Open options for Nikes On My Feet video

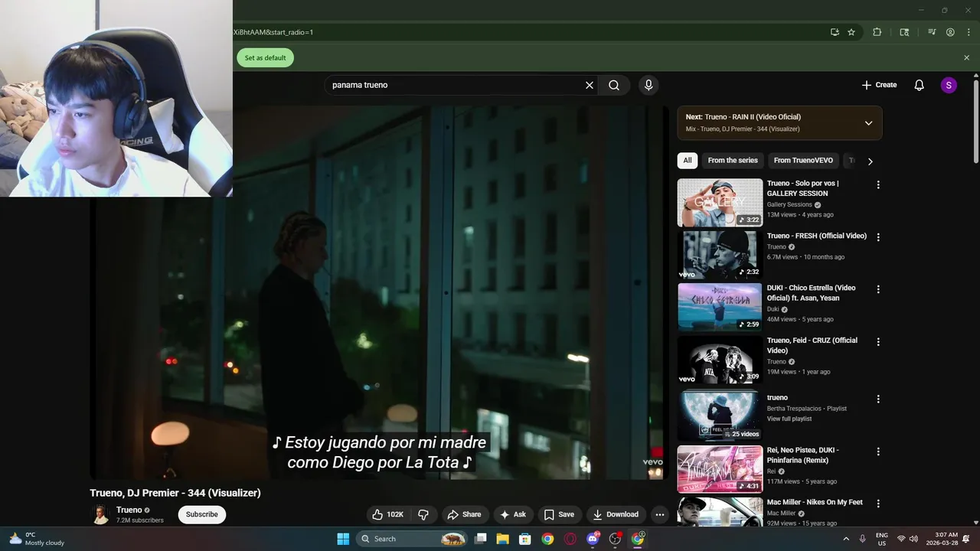(x=878, y=504)
